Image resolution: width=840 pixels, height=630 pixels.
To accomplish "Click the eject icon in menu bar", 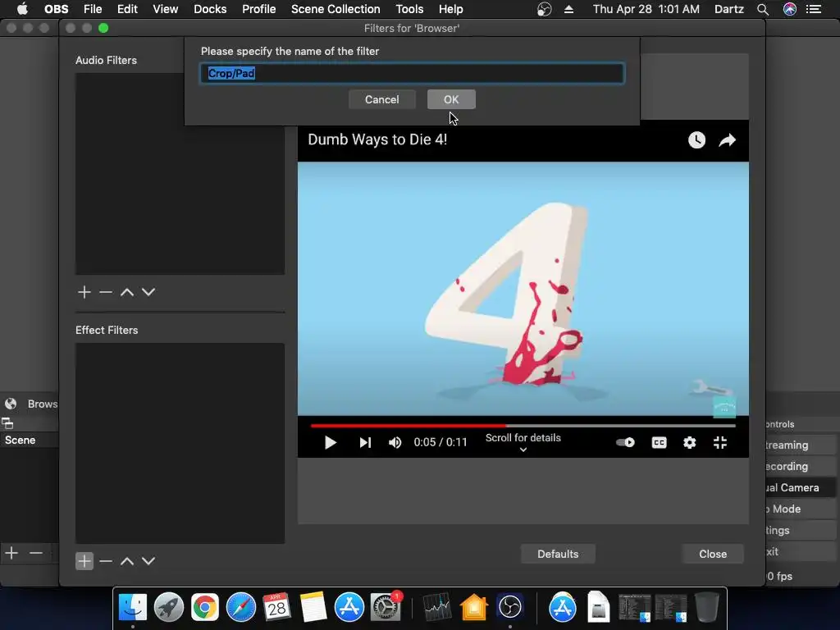I will click(x=569, y=9).
